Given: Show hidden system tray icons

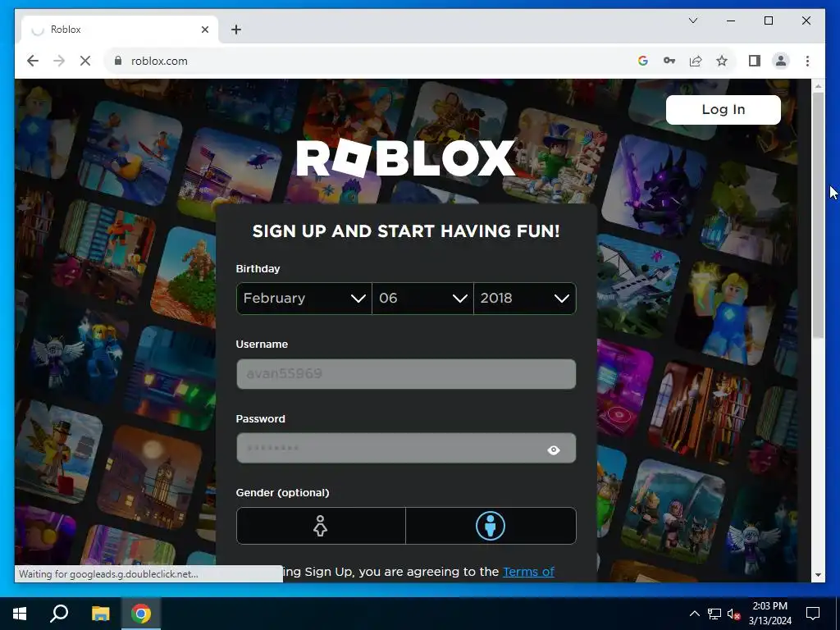Looking at the screenshot, I should pyautogui.click(x=694, y=614).
